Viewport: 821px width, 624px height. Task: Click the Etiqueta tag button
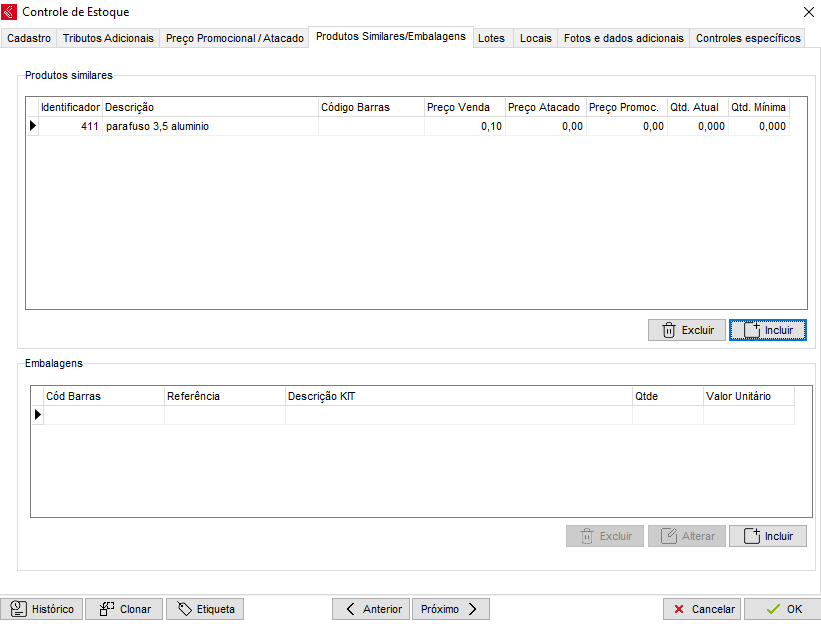205,609
